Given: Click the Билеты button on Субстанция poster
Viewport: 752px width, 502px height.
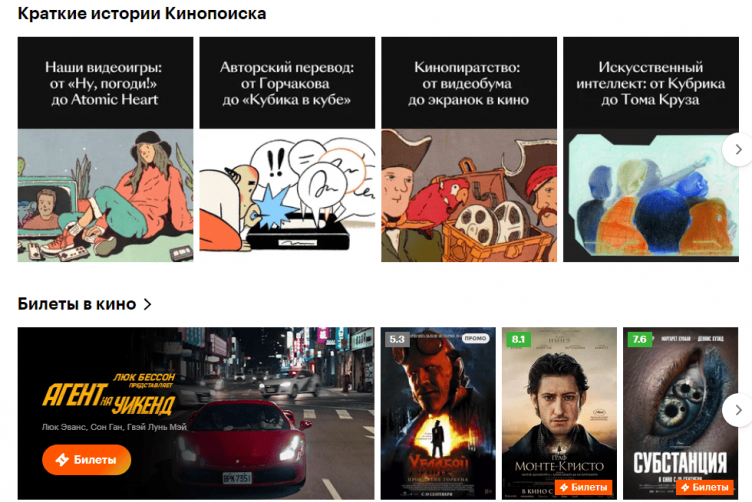Looking at the screenshot, I should pos(705,487).
